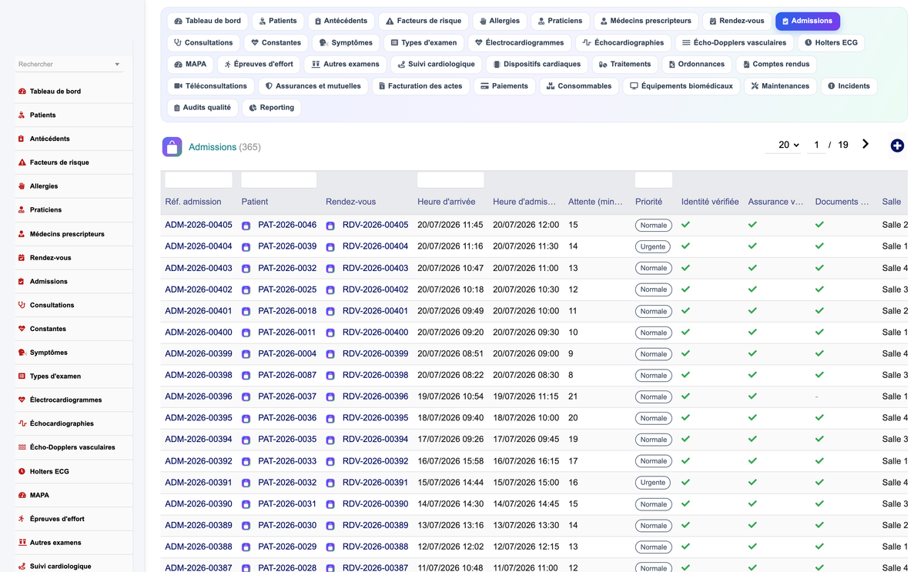Click Médecins prescripteurs icon in sidebar
This screenshot has height=572, width=924.
22,234
